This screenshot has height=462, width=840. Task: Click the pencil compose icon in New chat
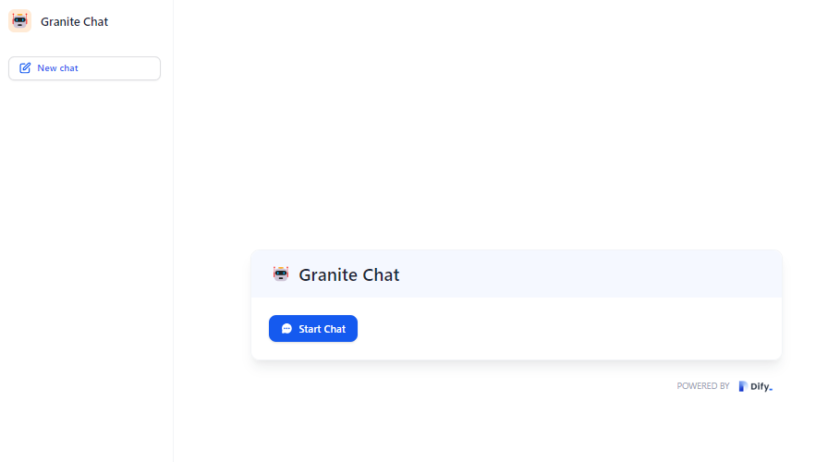(x=25, y=68)
